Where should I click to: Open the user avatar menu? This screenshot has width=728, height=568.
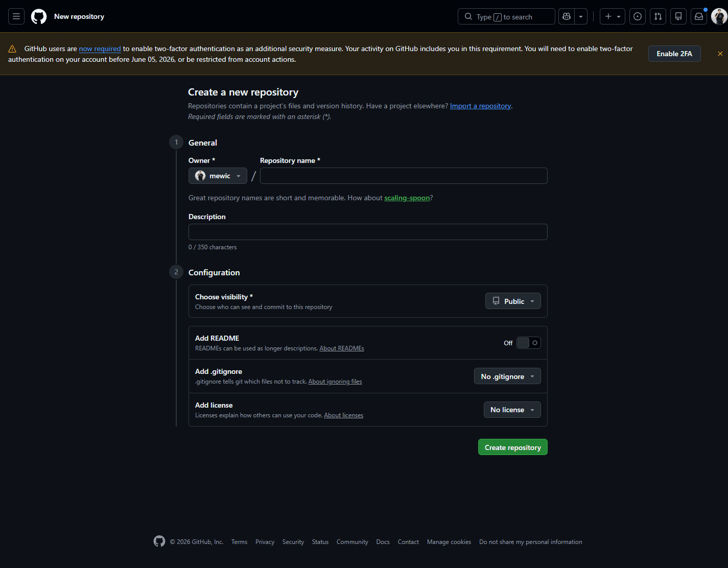(x=719, y=16)
